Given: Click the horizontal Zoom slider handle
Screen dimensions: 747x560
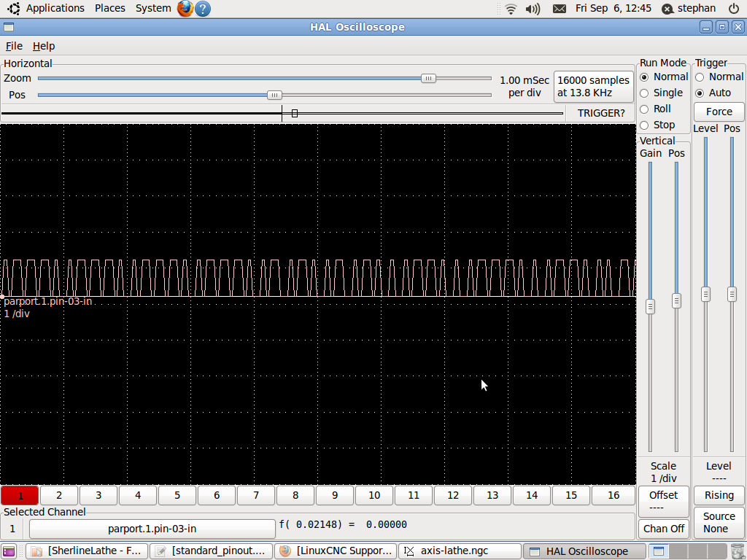Looking at the screenshot, I should pos(428,79).
